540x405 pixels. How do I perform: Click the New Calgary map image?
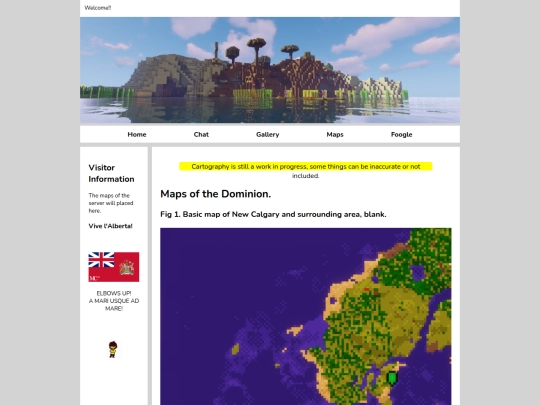coord(306,316)
